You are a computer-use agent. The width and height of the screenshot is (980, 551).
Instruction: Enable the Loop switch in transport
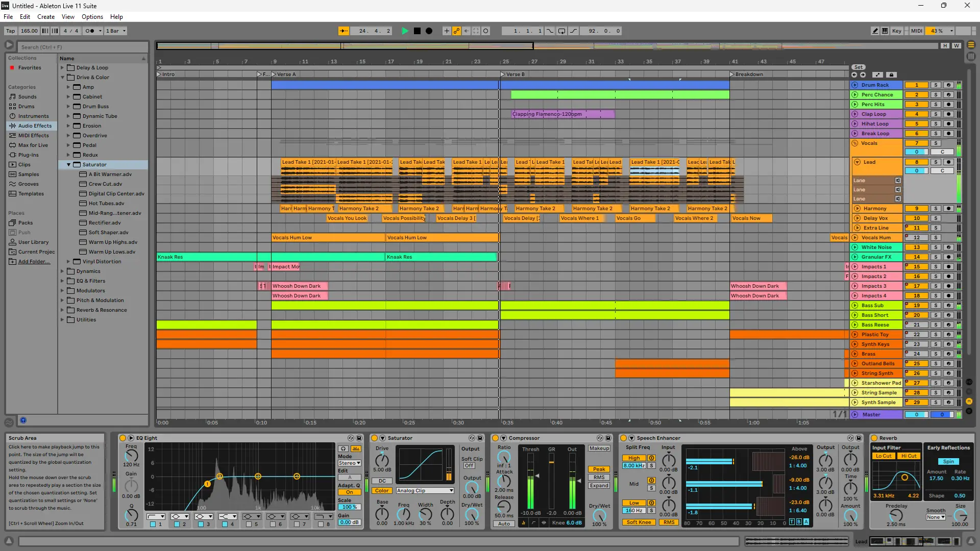[561, 31]
